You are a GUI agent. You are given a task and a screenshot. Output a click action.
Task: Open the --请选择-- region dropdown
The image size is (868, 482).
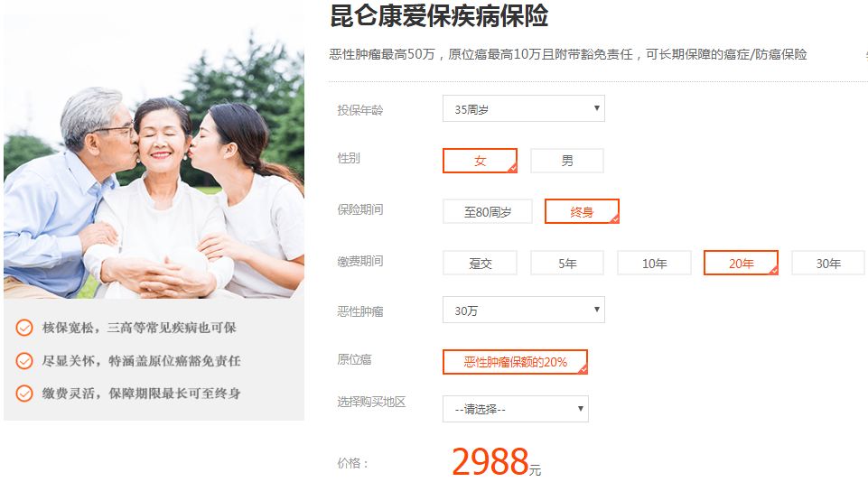pos(516,409)
